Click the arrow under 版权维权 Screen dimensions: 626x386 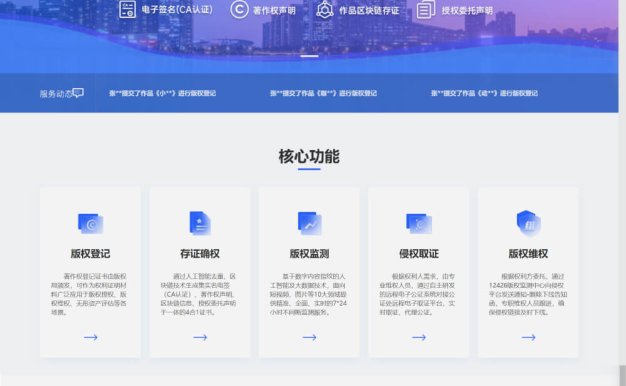point(528,337)
